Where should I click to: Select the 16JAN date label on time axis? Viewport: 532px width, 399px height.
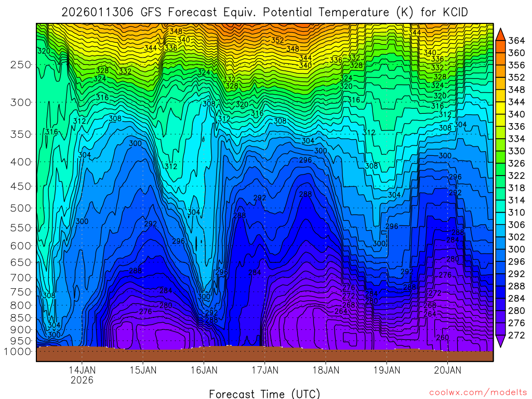(x=204, y=370)
